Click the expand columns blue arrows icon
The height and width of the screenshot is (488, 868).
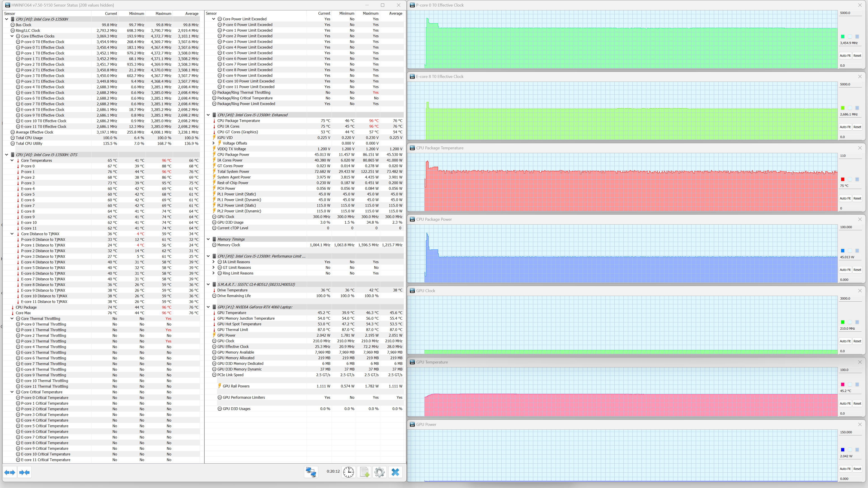click(x=10, y=472)
